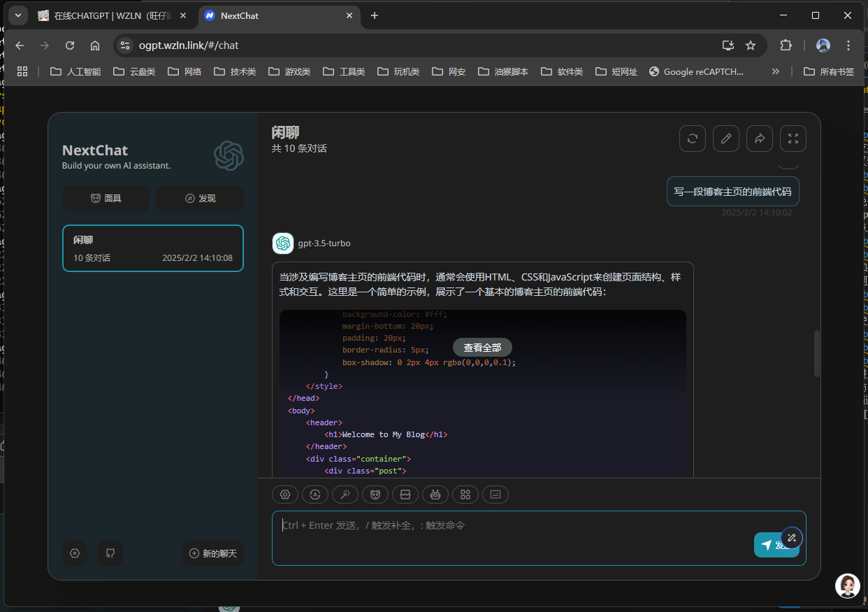Image resolution: width=868 pixels, height=612 pixels.
Task: Send the message with the blue button
Action: point(776,545)
